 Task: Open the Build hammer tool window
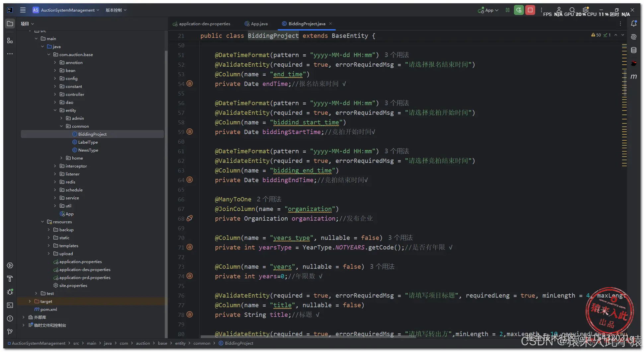10,279
